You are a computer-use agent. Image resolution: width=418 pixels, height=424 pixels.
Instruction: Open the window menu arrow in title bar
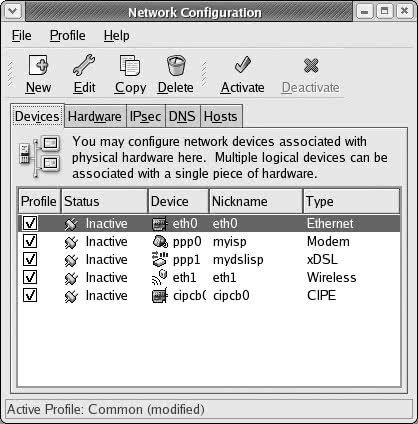point(13,11)
